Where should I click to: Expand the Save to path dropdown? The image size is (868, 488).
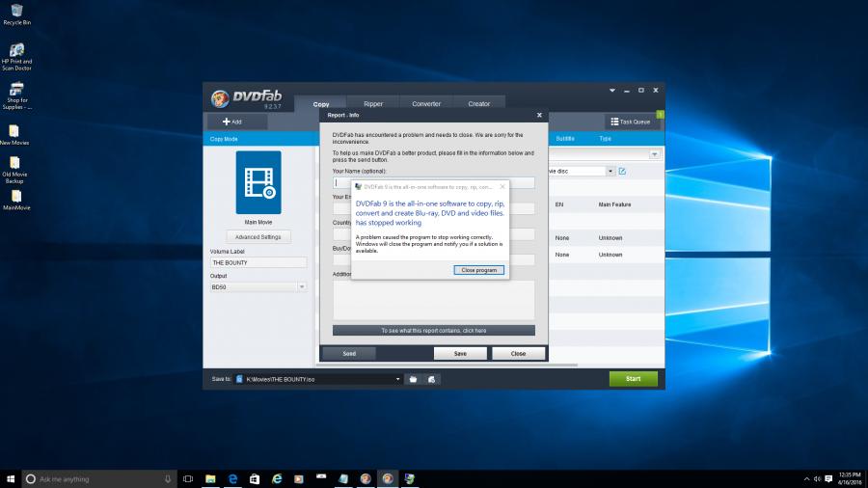397,379
